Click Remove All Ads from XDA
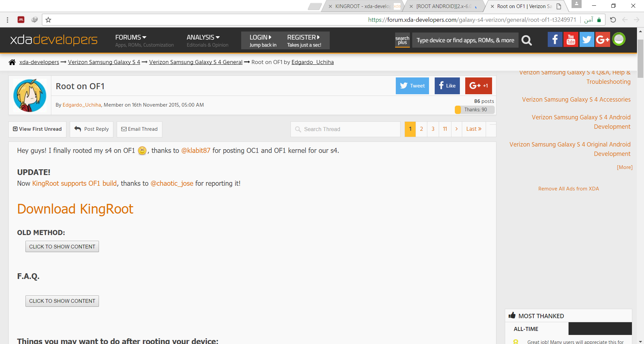The image size is (644, 344). click(x=569, y=189)
